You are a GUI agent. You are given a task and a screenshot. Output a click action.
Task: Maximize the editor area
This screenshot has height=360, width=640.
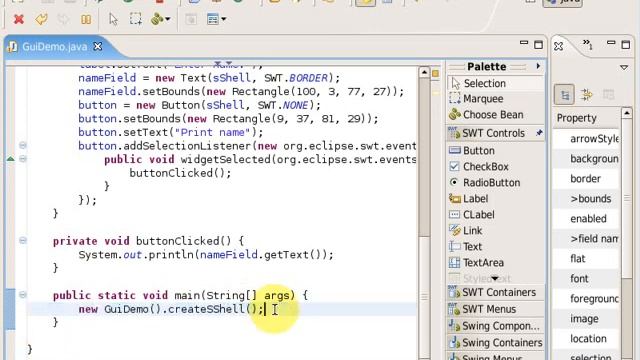(x=538, y=45)
